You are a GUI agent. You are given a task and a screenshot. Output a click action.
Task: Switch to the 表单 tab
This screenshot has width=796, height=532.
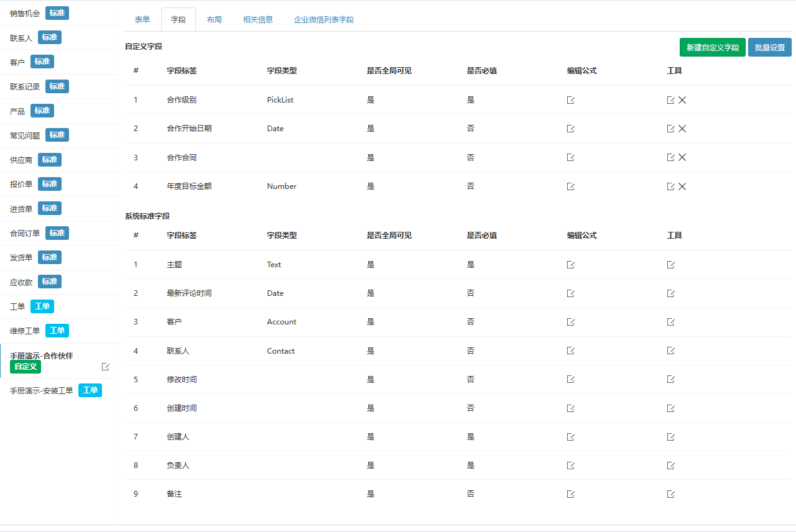click(x=142, y=20)
